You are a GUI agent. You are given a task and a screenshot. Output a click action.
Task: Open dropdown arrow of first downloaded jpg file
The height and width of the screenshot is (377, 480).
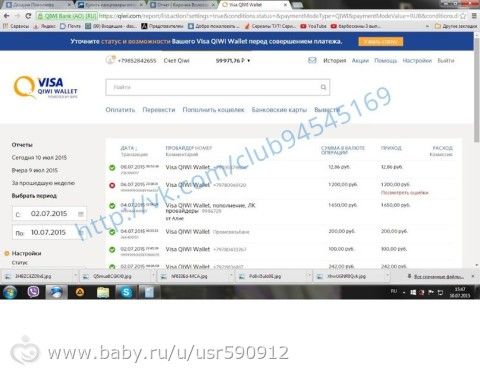tap(75, 276)
